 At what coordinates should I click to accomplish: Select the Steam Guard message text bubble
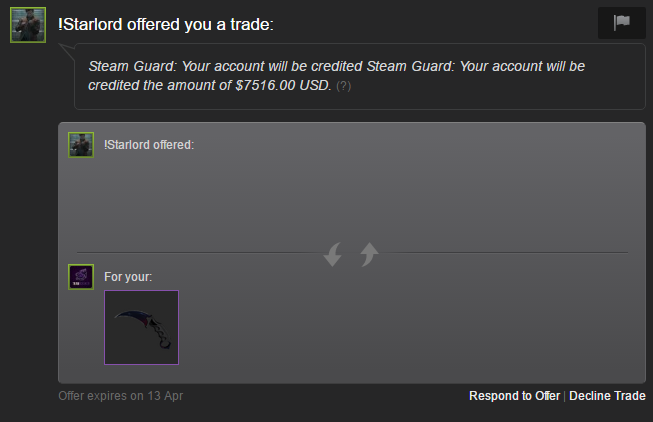point(360,76)
